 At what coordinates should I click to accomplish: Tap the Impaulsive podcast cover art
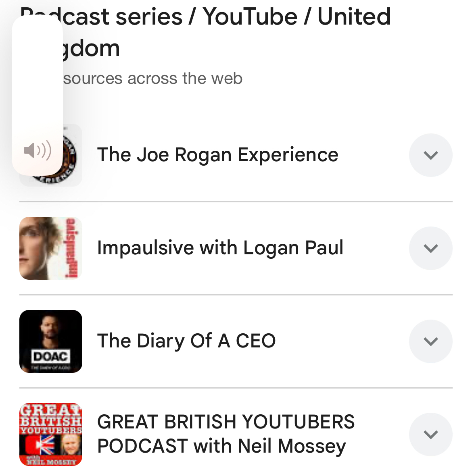(x=51, y=248)
